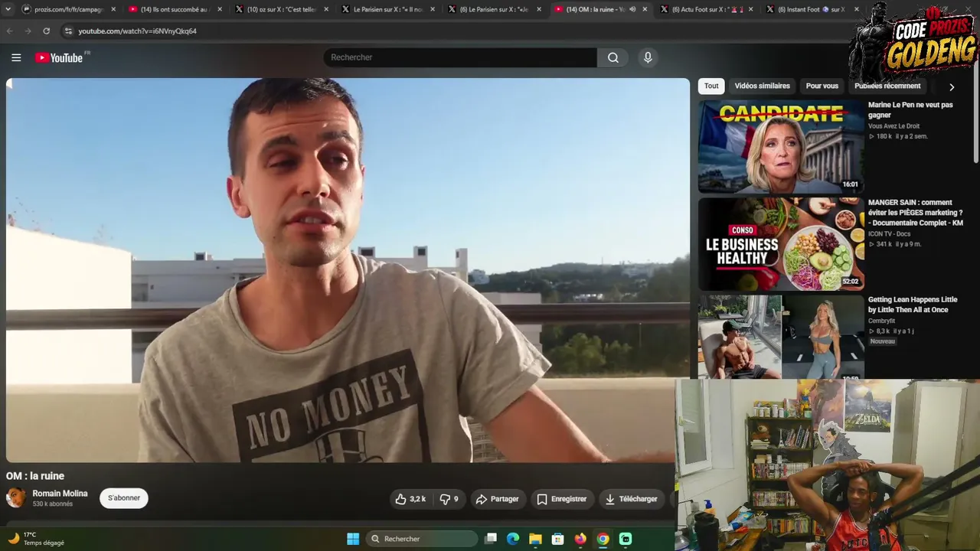Open the weather widget showing 17°C
The width and height of the screenshot is (980, 551).
coord(36,539)
